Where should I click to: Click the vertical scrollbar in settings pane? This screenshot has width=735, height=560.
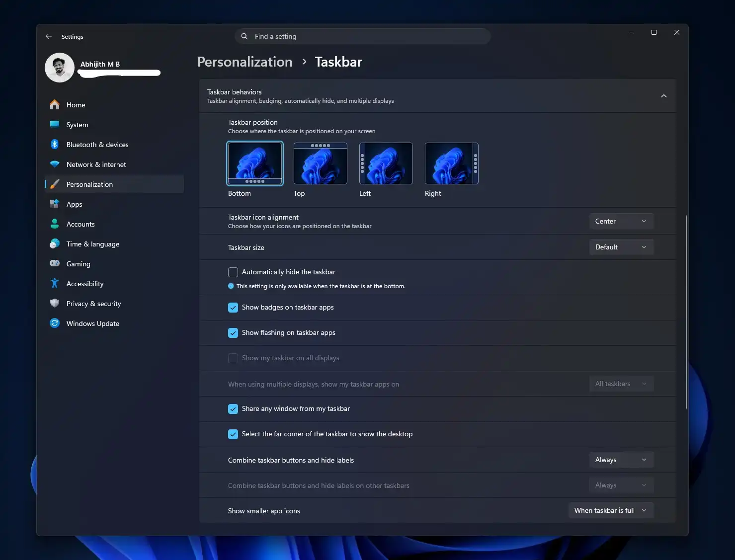click(686, 312)
